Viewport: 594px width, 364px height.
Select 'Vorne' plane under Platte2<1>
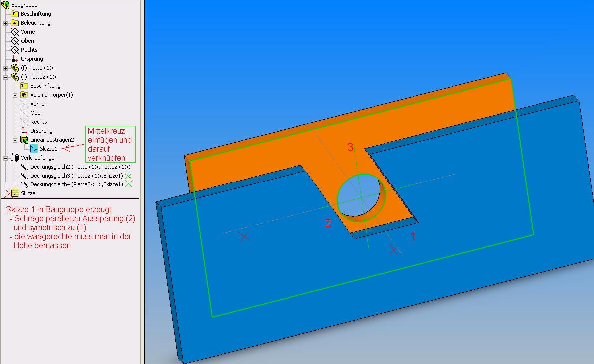pyautogui.click(x=37, y=104)
